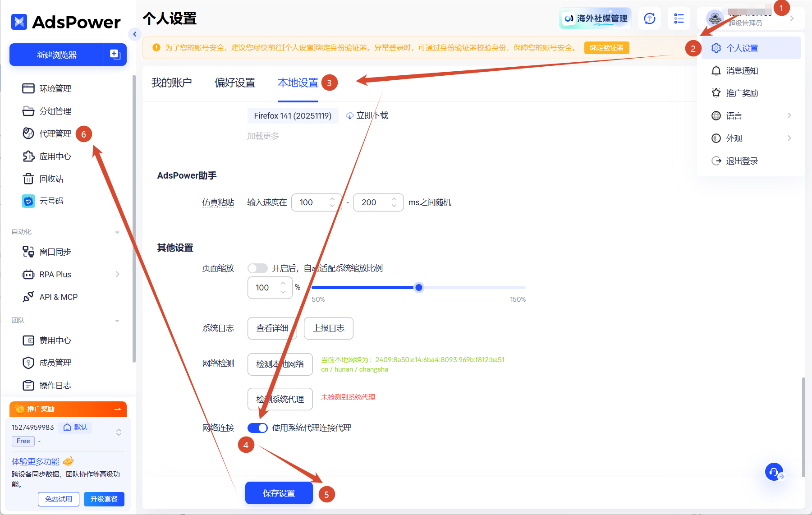Disable 使用系统代理连接代理 switch
The width and height of the screenshot is (812, 515).
[257, 428]
